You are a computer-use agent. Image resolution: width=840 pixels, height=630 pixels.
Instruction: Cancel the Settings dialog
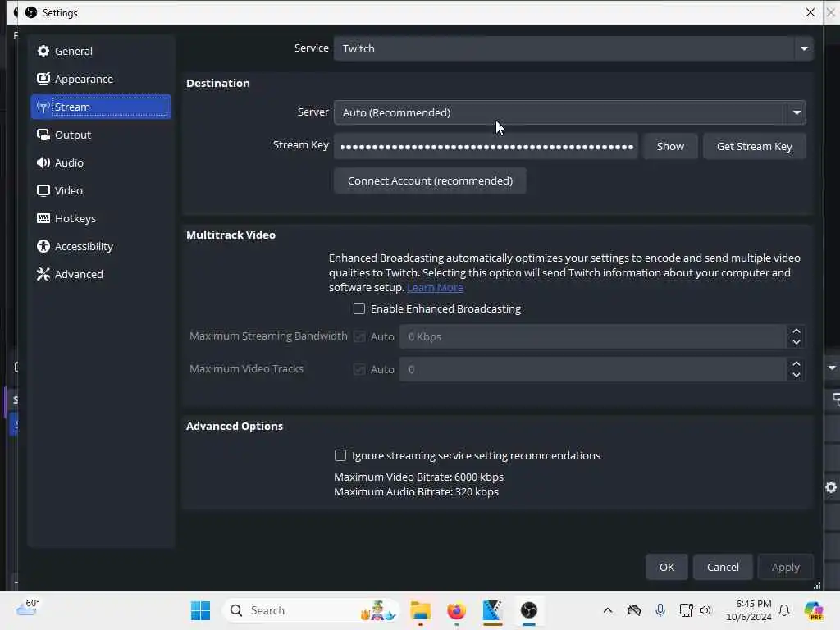723,567
